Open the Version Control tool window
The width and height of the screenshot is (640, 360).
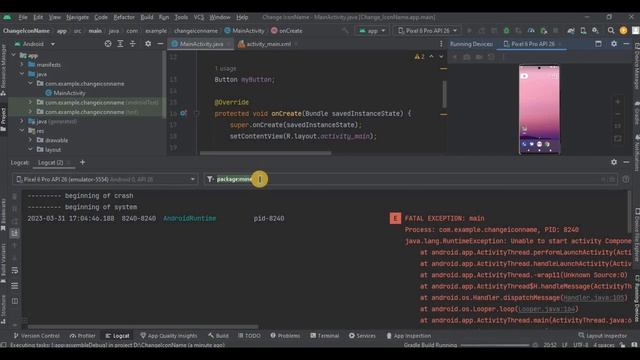(x=36, y=336)
